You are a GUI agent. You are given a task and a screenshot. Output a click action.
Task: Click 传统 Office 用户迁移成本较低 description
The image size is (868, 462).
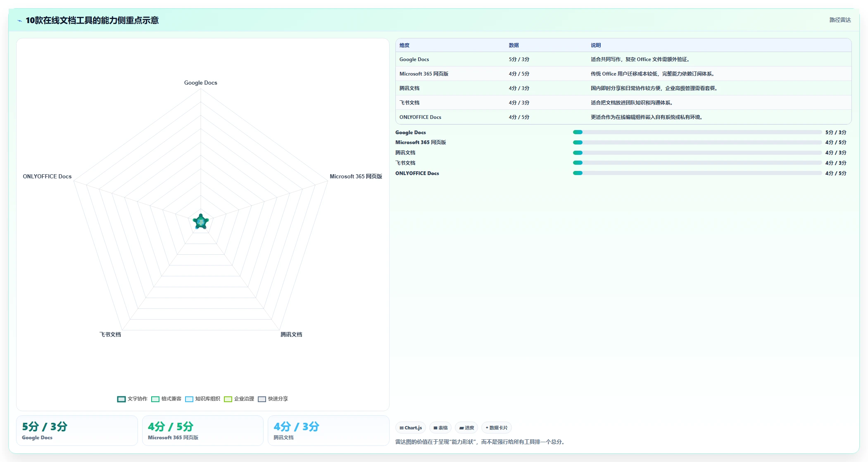pos(652,74)
